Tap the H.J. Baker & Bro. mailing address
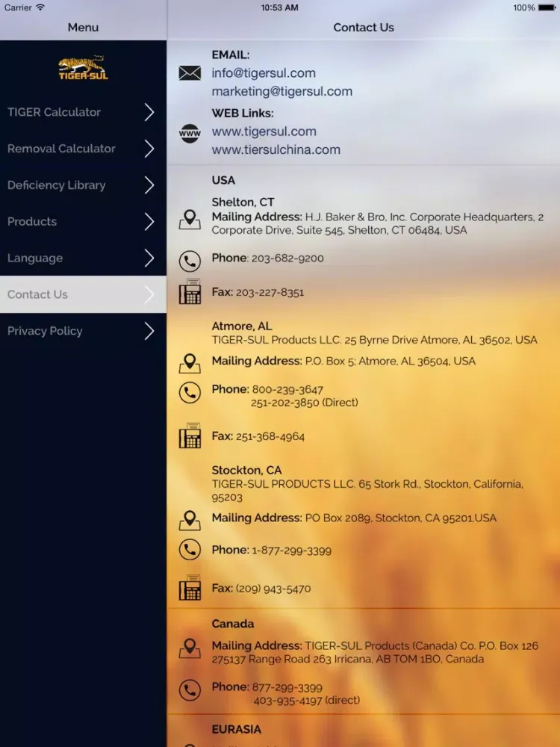The height and width of the screenshot is (747, 560). click(x=378, y=223)
